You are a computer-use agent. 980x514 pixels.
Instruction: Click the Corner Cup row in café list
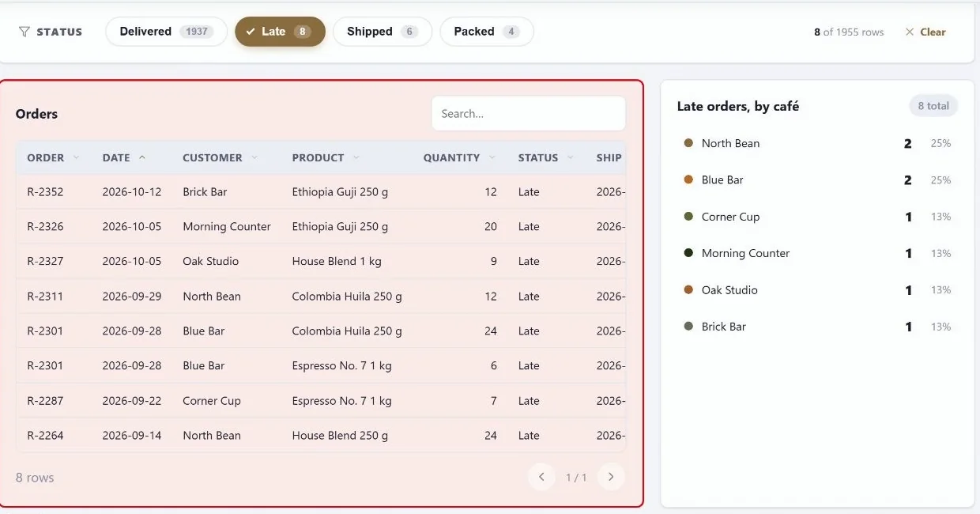[x=817, y=217]
